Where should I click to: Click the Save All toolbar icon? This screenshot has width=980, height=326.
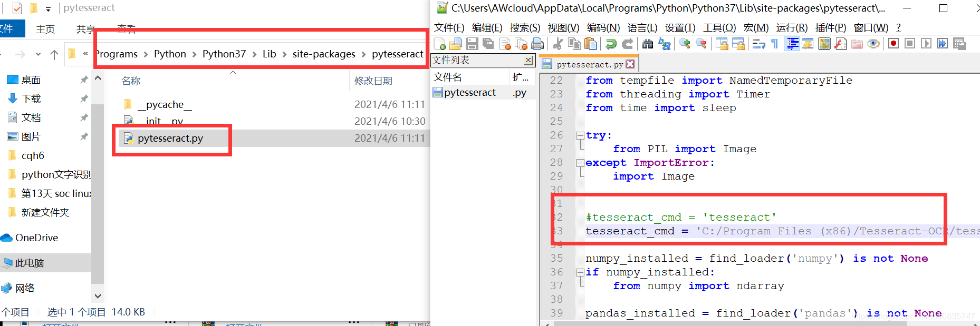point(488,44)
